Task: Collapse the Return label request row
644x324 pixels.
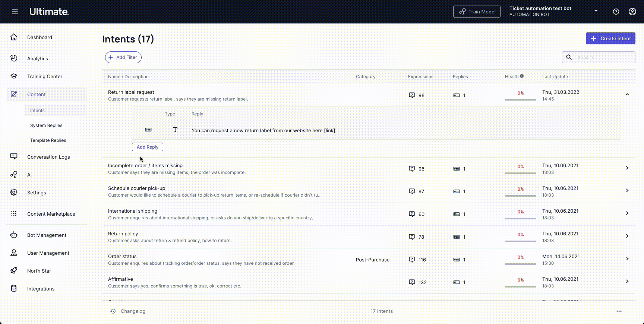Action: [627, 95]
